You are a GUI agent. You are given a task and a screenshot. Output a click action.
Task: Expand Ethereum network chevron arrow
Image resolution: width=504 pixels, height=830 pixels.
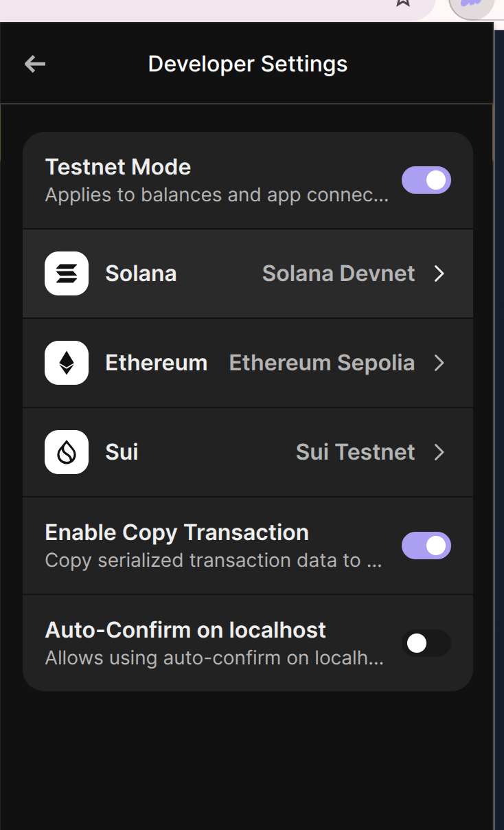click(x=439, y=363)
